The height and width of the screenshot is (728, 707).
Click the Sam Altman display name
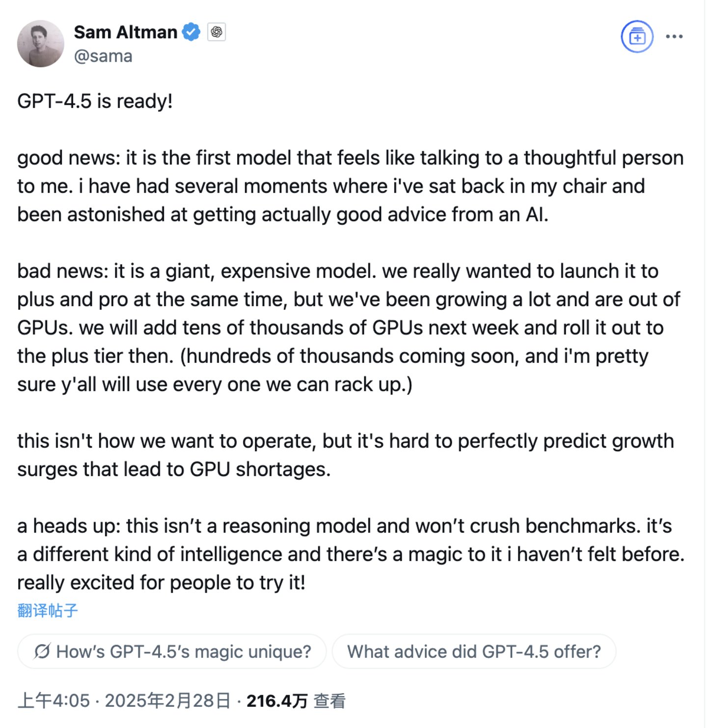125,32
